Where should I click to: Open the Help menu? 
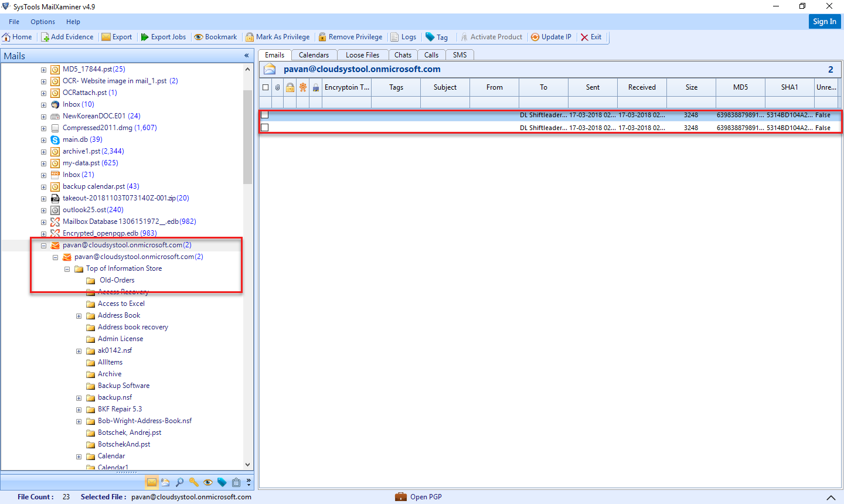click(73, 22)
